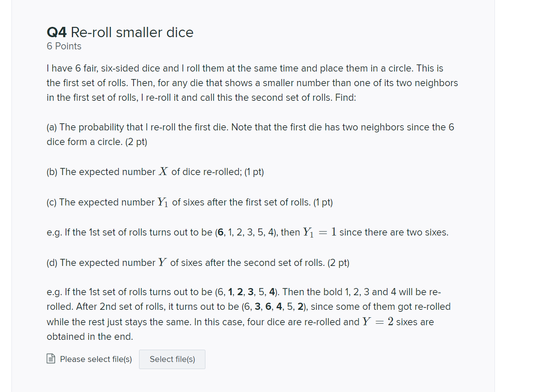Click the 'Please select file(s)' label
The height and width of the screenshot is (392, 536).
click(96, 359)
